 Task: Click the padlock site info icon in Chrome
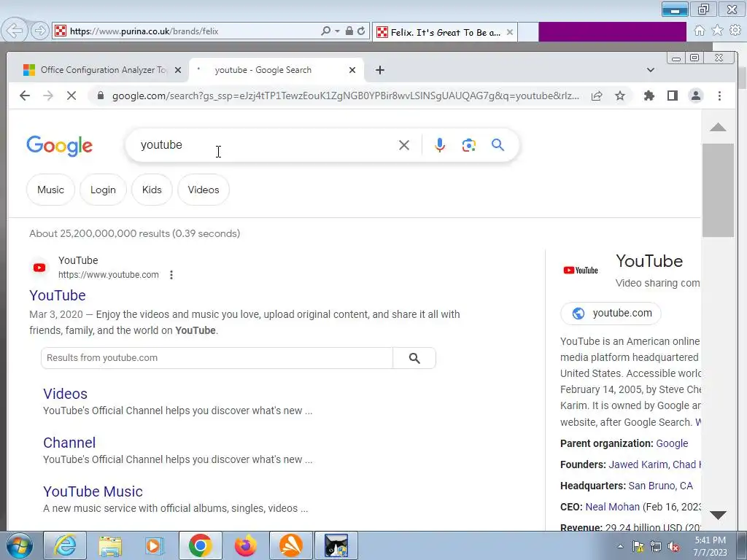(101, 96)
